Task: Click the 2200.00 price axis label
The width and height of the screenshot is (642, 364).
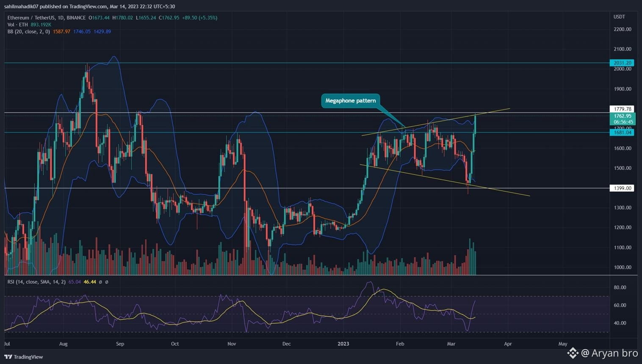Action: click(622, 29)
